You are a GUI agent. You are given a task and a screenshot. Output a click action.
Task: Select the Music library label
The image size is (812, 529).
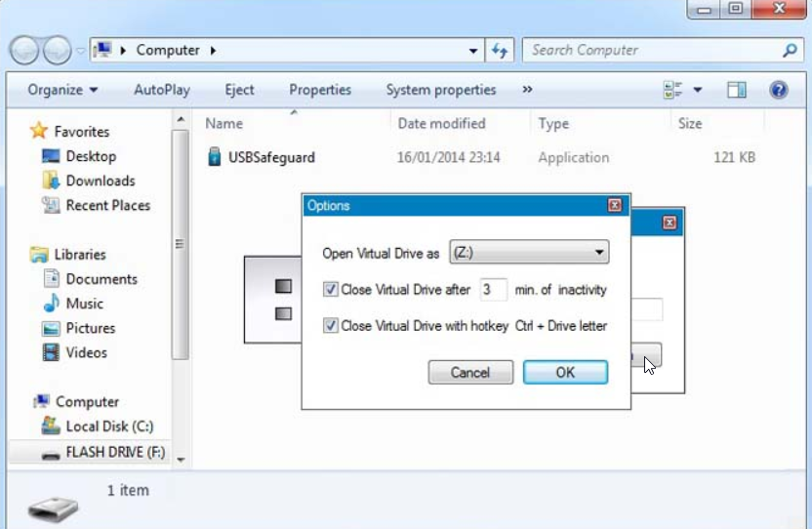(x=84, y=304)
